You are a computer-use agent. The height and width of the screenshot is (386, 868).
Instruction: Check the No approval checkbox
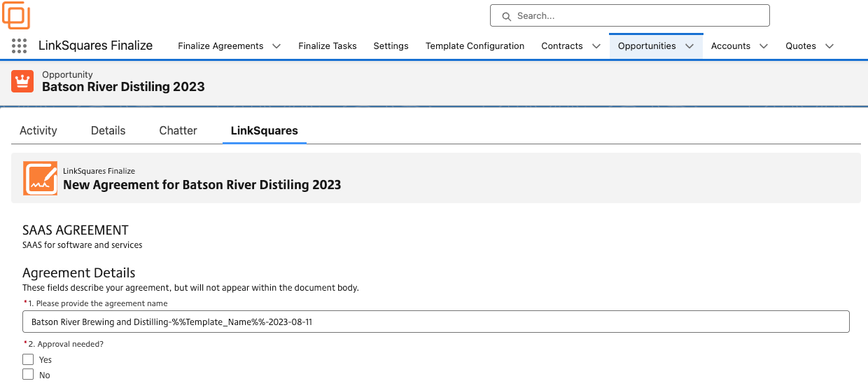coord(28,375)
